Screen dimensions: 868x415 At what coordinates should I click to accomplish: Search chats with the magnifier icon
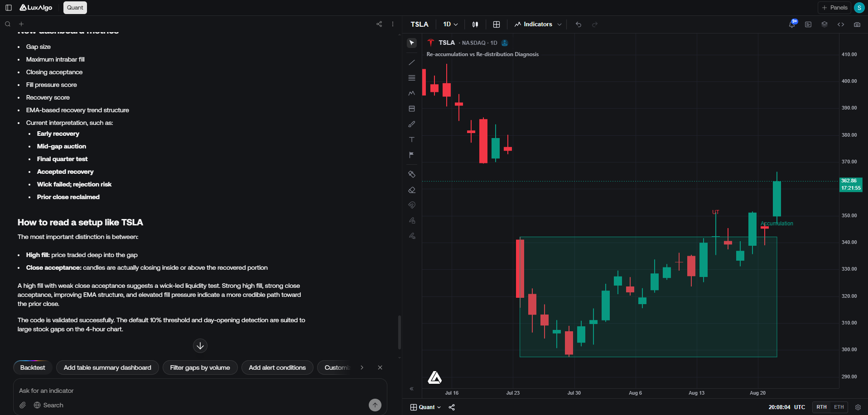pos(8,24)
